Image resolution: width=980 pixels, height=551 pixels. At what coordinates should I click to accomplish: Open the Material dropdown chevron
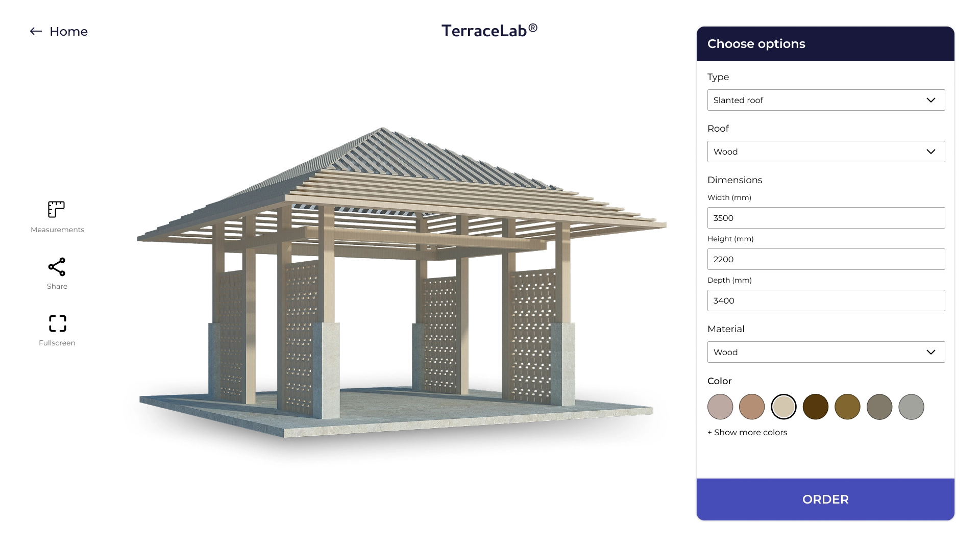click(x=931, y=352)
